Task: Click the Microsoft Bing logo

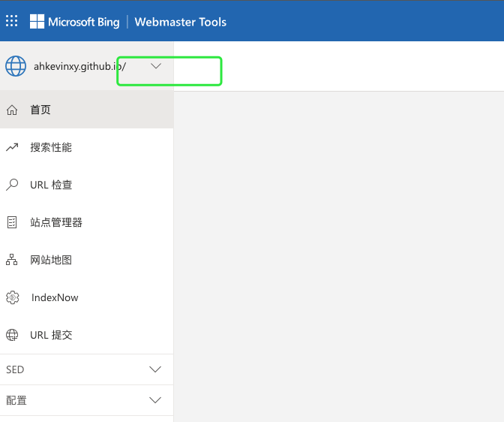Action: [x=75, y=22]
